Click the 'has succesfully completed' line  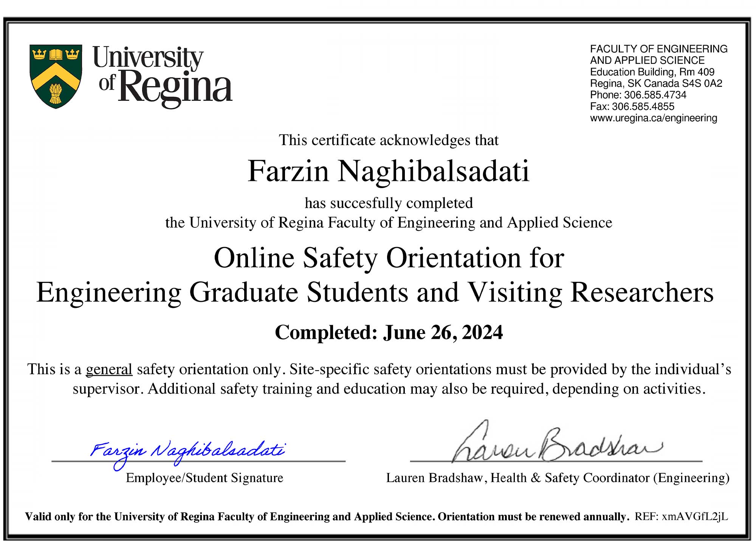tap(389, 203)
